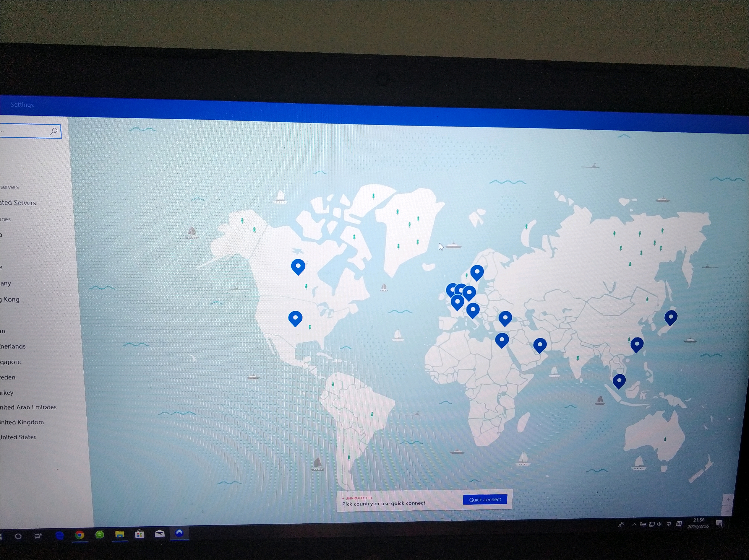Click the search magnifier icon
Viewport: 749px width, 560px height.
click(x=53, y=131)
